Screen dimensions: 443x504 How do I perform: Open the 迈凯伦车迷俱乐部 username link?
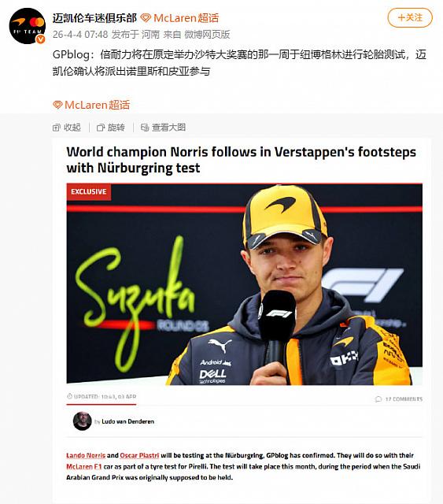pyautogui.click(x=94, y=18)
